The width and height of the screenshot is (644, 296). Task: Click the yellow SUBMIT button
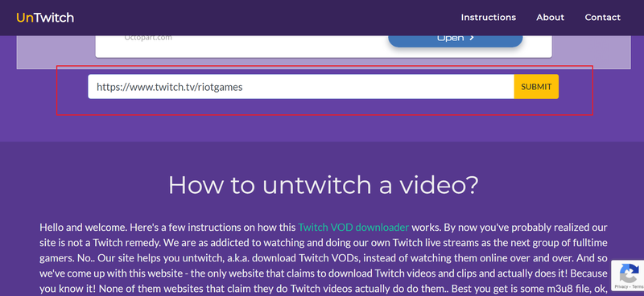(x=536, y=87)
